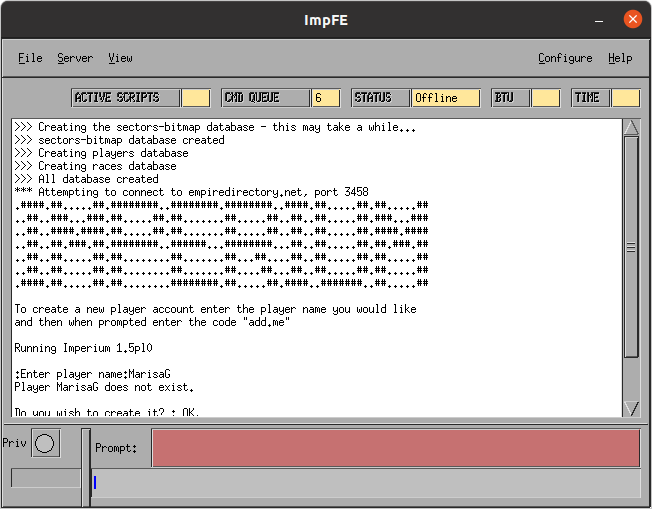652x509 pixels.
Task: Click the ACTIVE SCRIPTS value box
Action: click(x=196, y=98)
